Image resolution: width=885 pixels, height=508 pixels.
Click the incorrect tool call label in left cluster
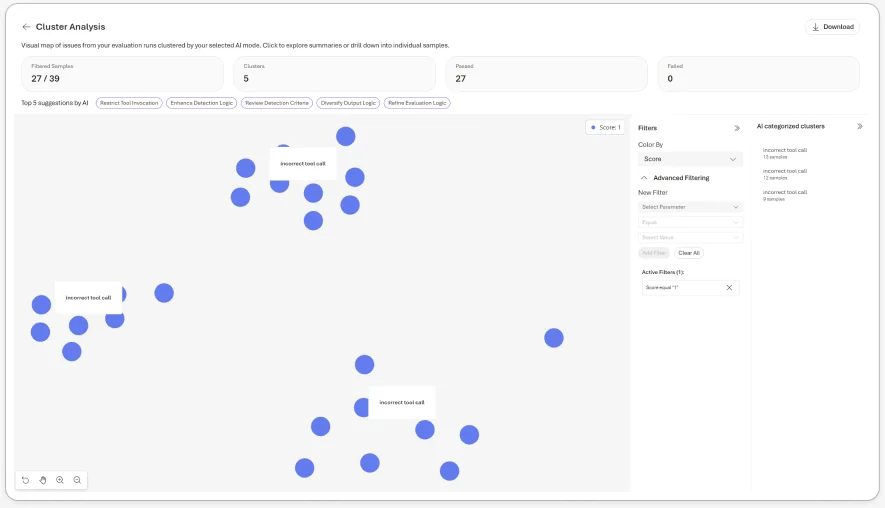pos(88,297)
